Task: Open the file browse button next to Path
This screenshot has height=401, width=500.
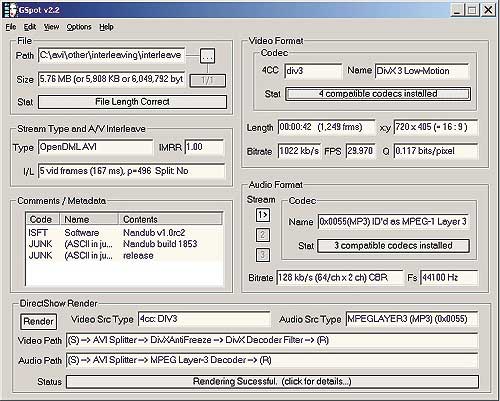Action: pos(207,56)
